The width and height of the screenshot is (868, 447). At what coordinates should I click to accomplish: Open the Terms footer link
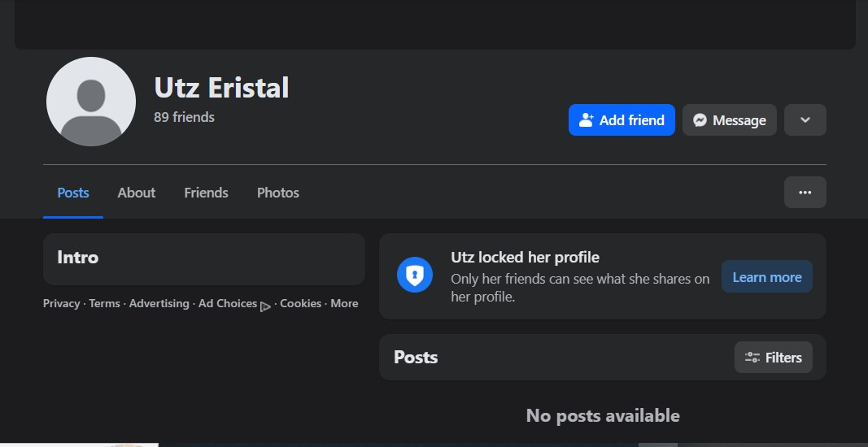tap(104, 303)
